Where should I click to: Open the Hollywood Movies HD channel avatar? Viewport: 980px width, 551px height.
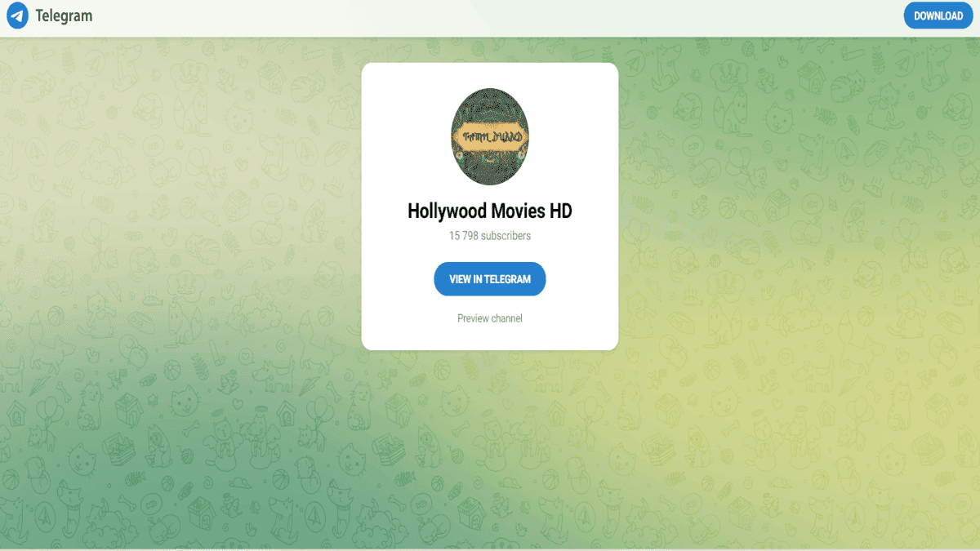tap(490, 136)
